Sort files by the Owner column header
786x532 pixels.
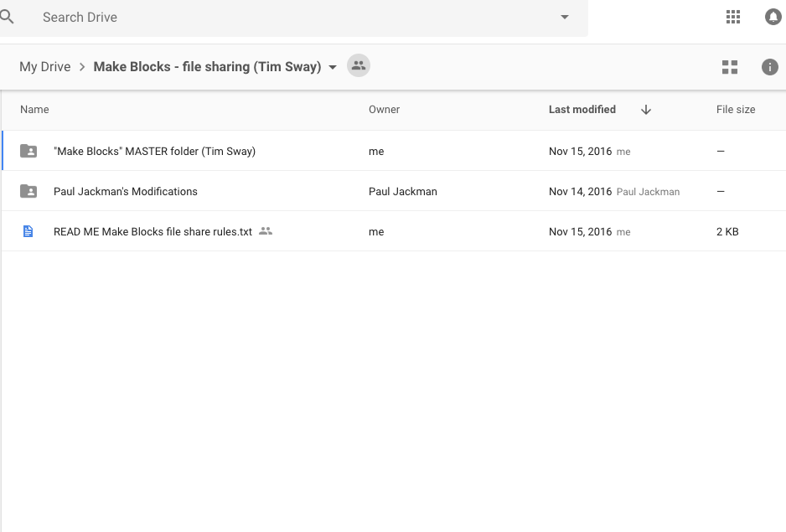(x=384, y=109)
